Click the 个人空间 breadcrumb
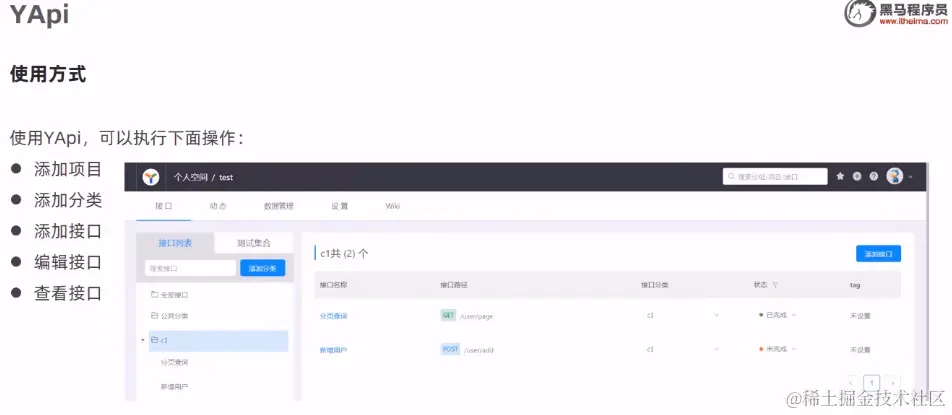 point(191,177)
